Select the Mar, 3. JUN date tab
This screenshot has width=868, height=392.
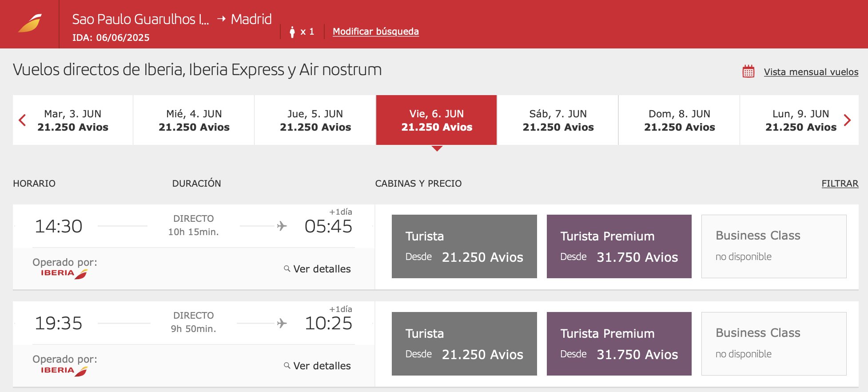tap(73, 120)
